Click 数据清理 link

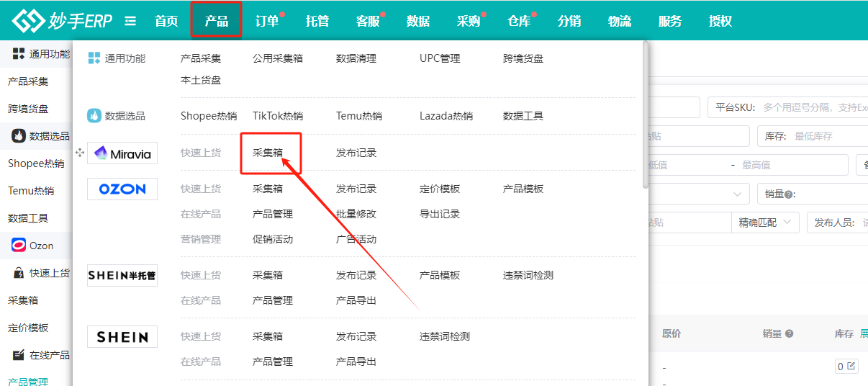(356, 58)
